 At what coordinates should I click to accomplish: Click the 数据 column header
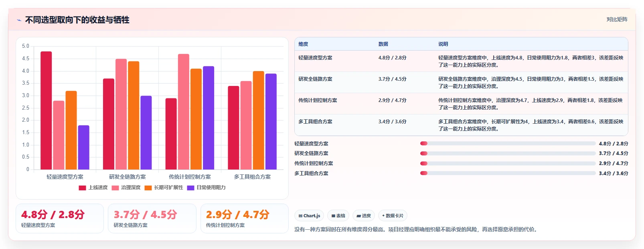coord(383,44)
